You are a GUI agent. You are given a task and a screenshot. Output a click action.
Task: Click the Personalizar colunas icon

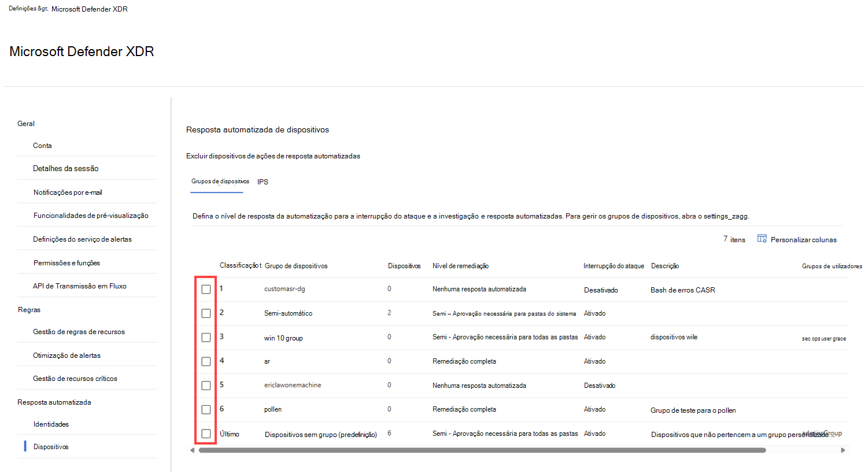point(762,239)
